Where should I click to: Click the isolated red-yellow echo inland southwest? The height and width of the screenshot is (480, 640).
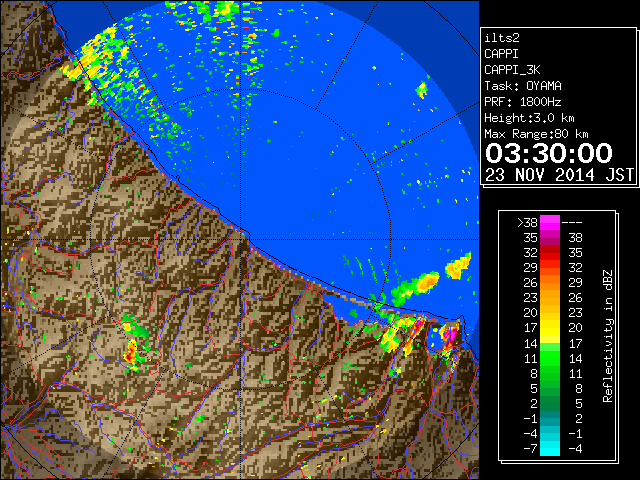click(131, 352)
